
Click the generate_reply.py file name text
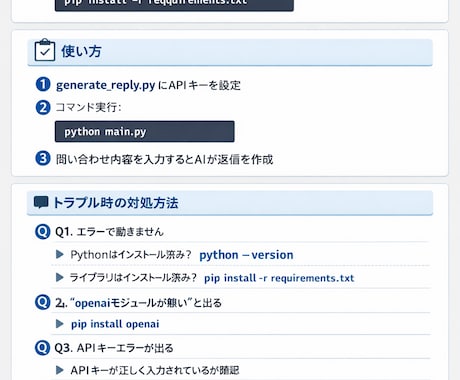tap(105, 85)
